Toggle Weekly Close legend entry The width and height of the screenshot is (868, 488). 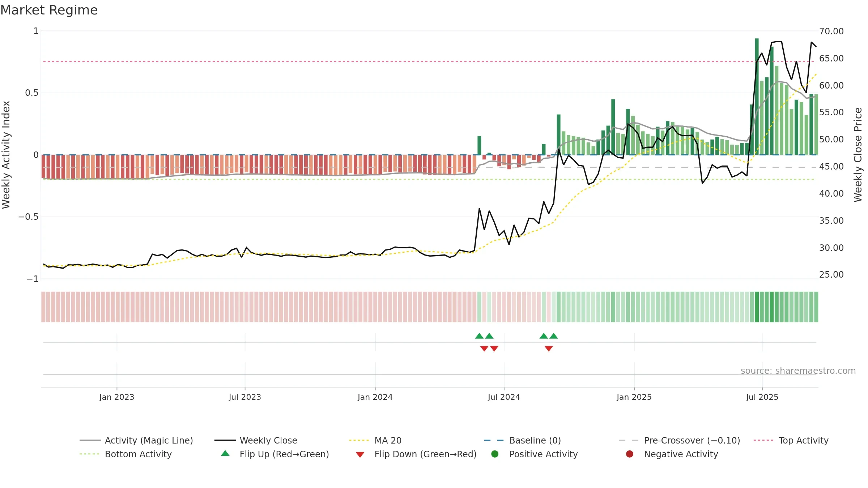(x=256, y=440)
